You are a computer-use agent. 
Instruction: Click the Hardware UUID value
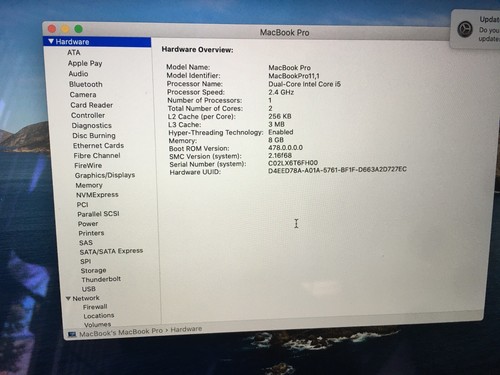click(x=337, y=170)
